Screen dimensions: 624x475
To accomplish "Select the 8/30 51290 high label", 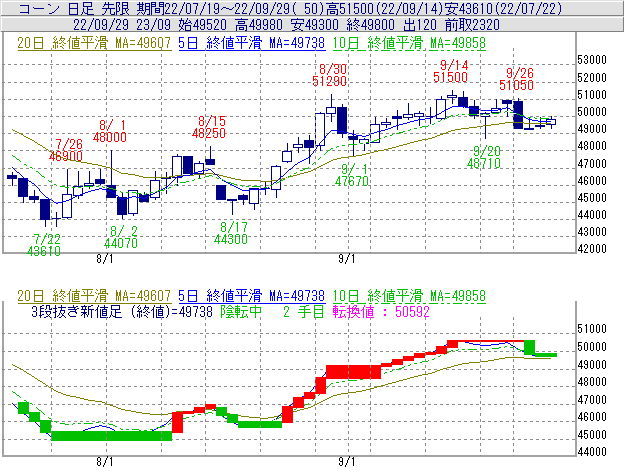I will coord(330,75).
